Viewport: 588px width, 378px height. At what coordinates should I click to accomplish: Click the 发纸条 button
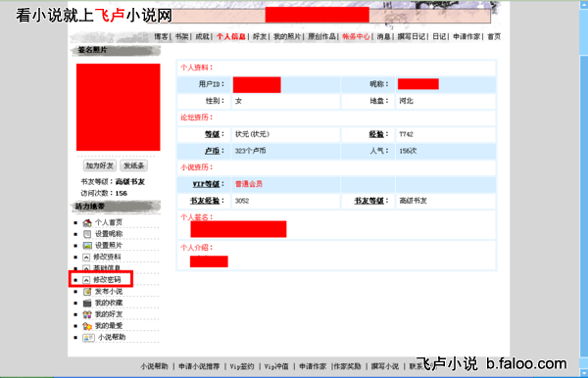click(134, 165)
